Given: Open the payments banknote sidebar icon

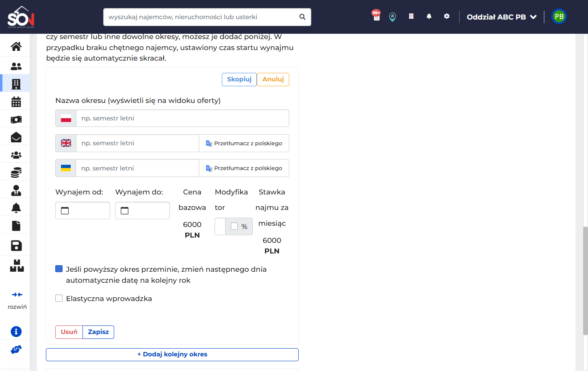Looking at the screenshot, I should coord(16,120).
